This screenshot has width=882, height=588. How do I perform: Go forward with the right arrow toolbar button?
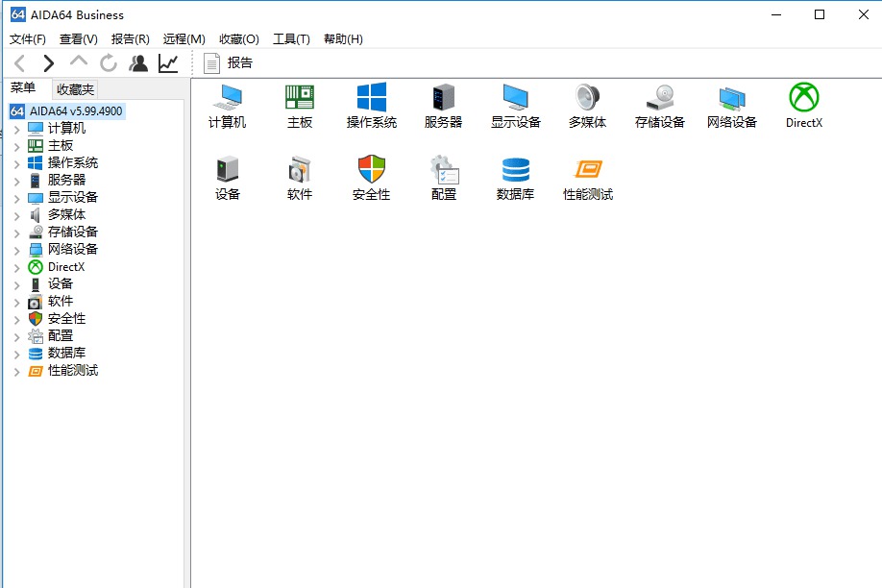[x=49, y=63]
